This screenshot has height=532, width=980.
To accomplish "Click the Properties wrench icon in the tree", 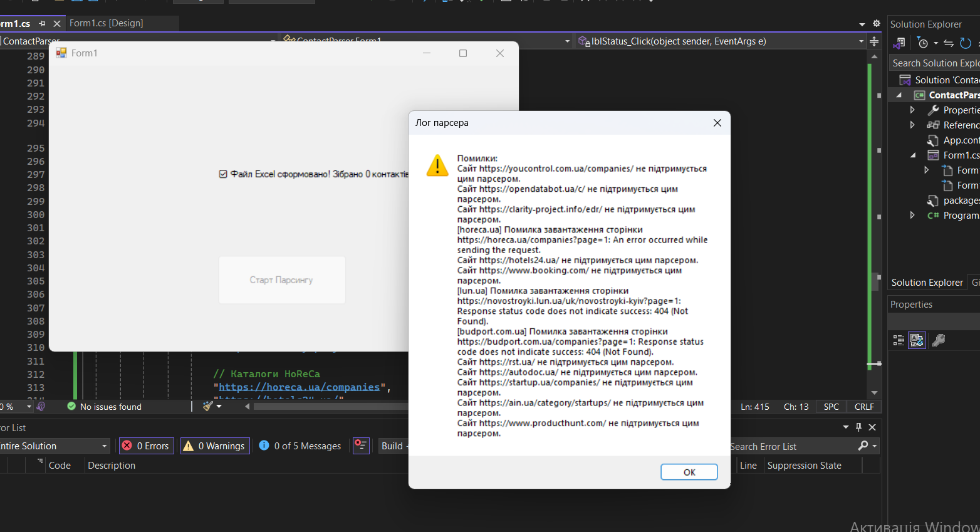I will coord(933,110).
